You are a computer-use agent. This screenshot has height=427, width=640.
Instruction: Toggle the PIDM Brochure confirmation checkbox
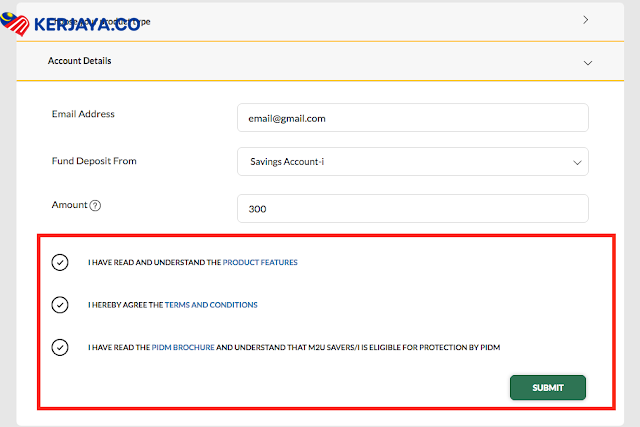click(x=60, y=347)
